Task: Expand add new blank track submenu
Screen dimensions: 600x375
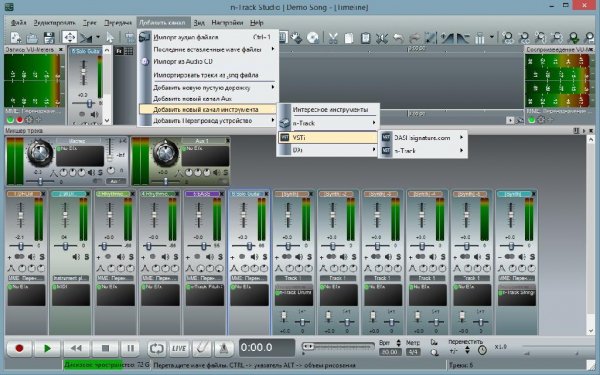Action: click(273, 87)
